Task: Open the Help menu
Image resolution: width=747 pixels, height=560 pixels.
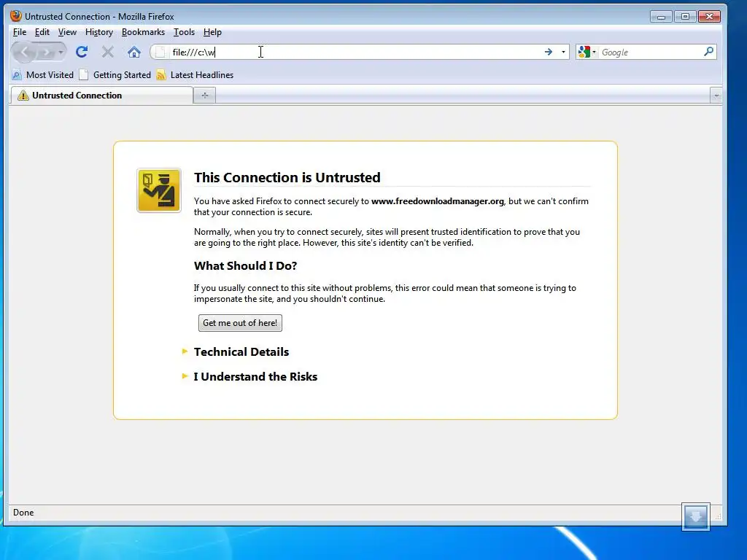Action: [x=212, y=32]
